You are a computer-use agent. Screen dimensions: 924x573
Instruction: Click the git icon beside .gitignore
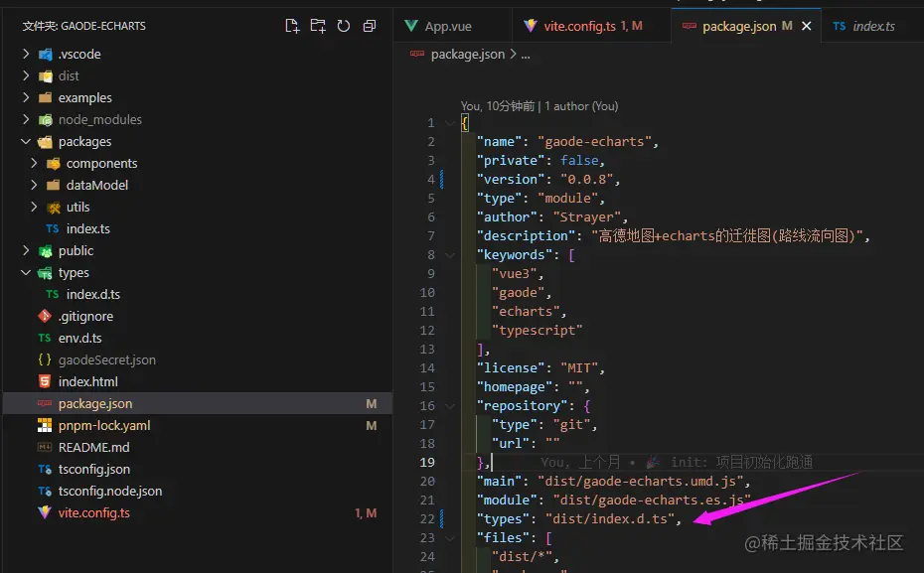click(x=45, y=316)
